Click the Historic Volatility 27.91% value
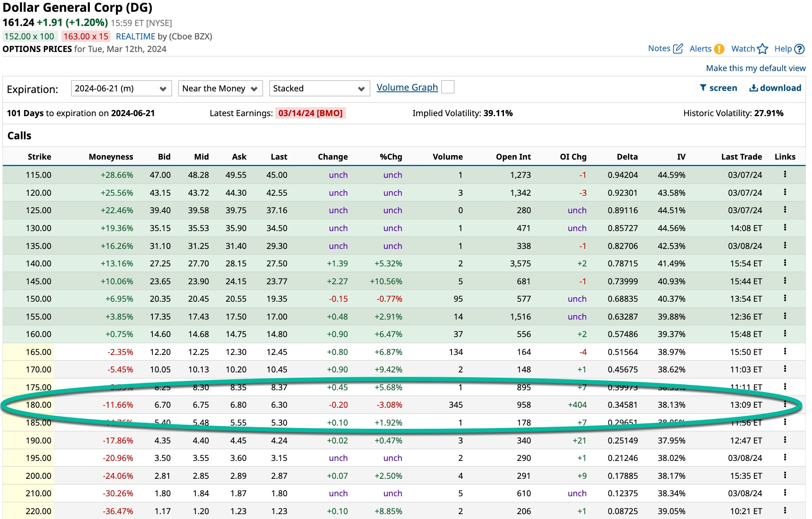This screenshot has height=519, width=812. point(769,113)
